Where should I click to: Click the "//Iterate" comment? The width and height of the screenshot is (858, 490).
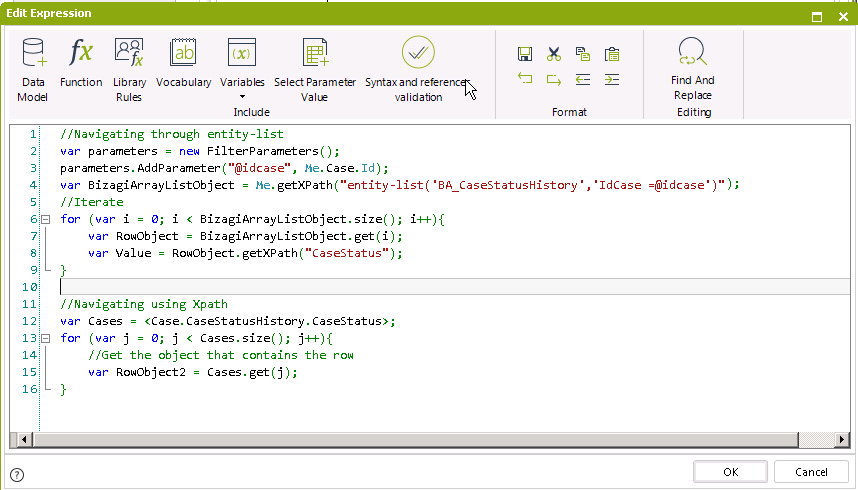pyautogui.click(x=92, y=202)
